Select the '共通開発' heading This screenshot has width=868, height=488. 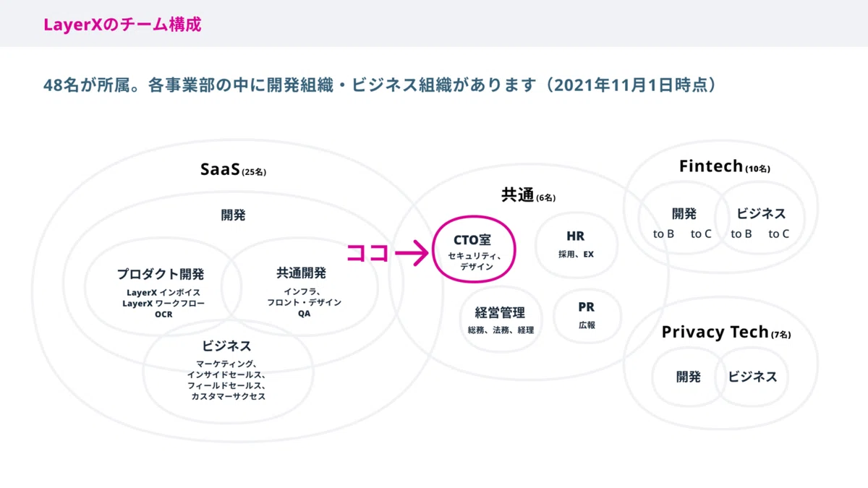click(x=301, y=273)
